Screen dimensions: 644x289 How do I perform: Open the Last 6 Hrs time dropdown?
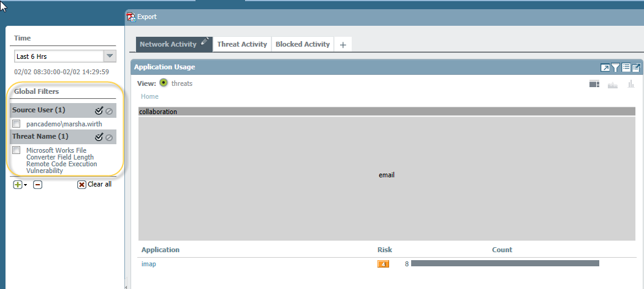[x=110, y=56]
